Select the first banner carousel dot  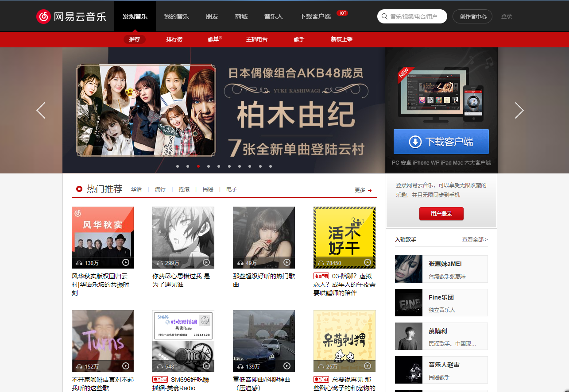[178, 166]
